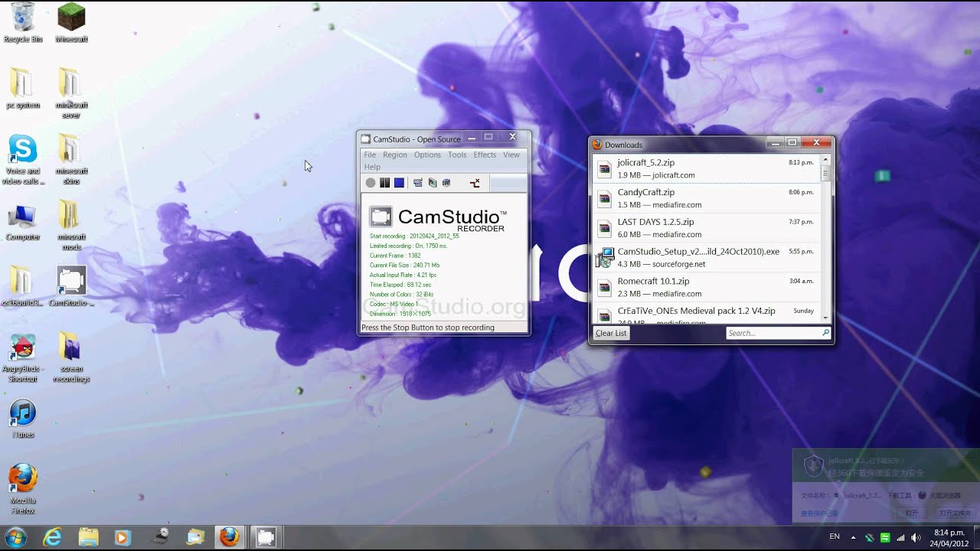Select the Recycle Bin desktop icon
The image size is (980, 551).
[23, 23]
